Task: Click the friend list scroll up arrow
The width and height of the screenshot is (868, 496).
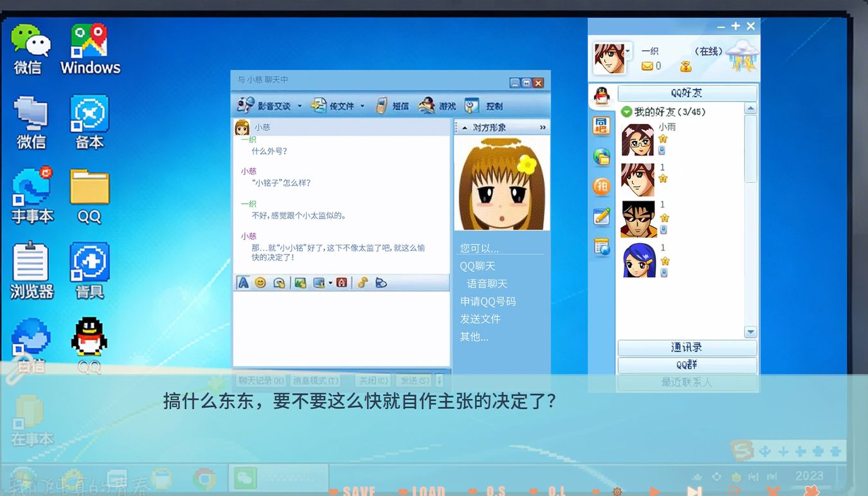Action: tap(750, 109)
